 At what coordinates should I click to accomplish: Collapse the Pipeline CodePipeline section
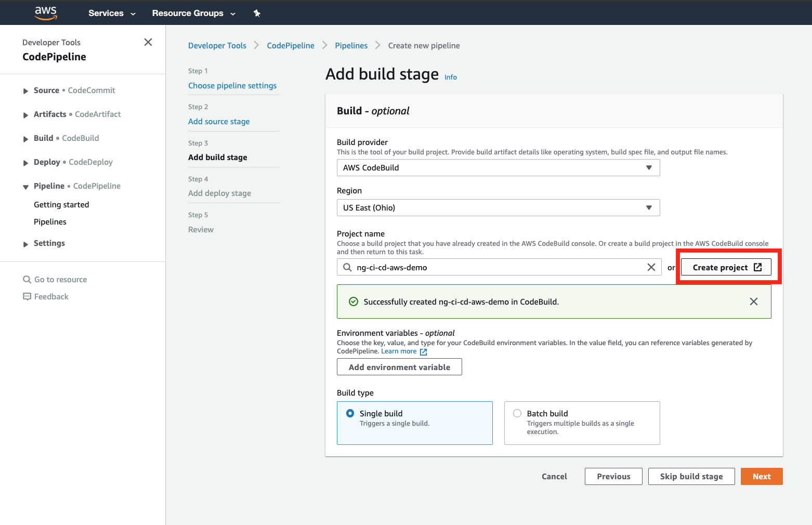tap(25, 187)
